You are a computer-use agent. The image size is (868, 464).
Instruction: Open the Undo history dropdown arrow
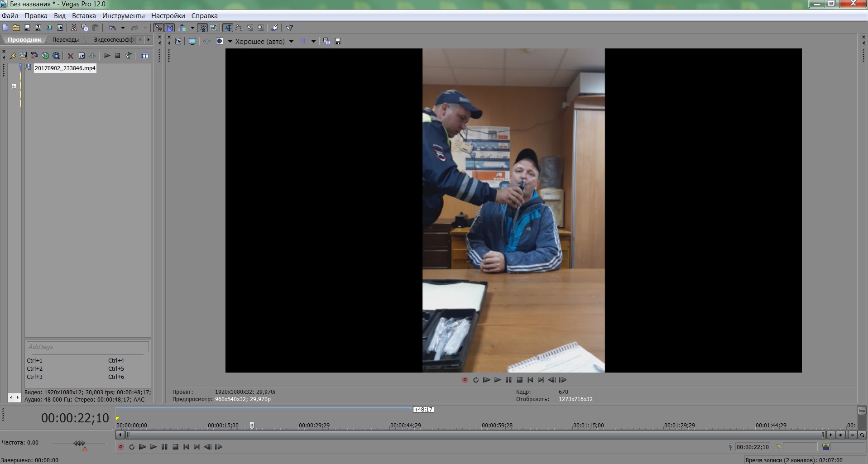click(x=122, y=28)
